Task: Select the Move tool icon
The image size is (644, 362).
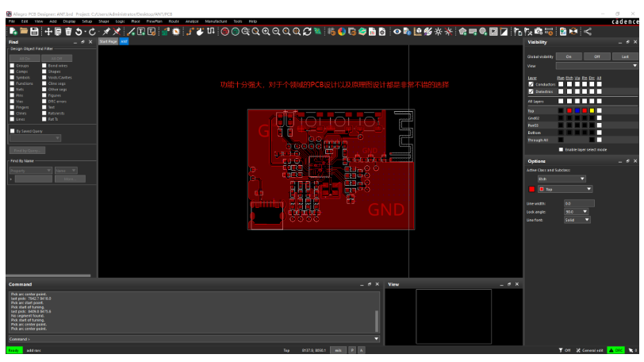Action: click(x=48, y=32)
